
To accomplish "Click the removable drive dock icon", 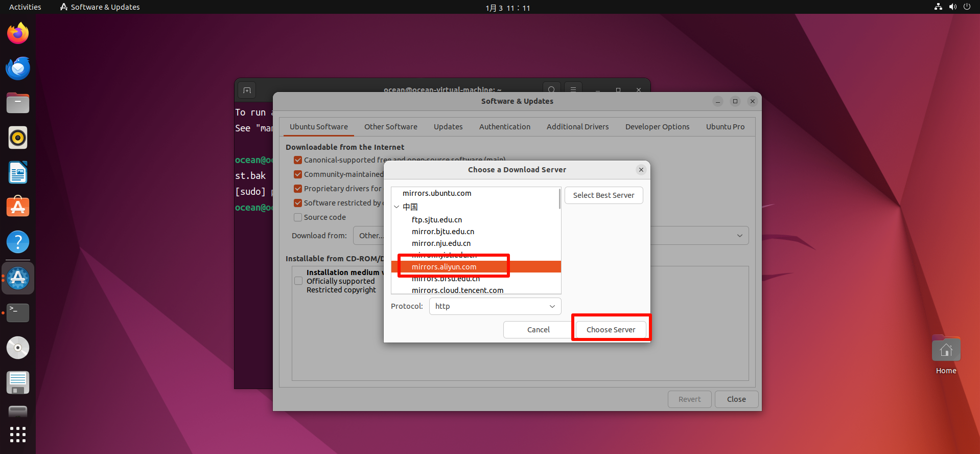I will pos(18,411).
